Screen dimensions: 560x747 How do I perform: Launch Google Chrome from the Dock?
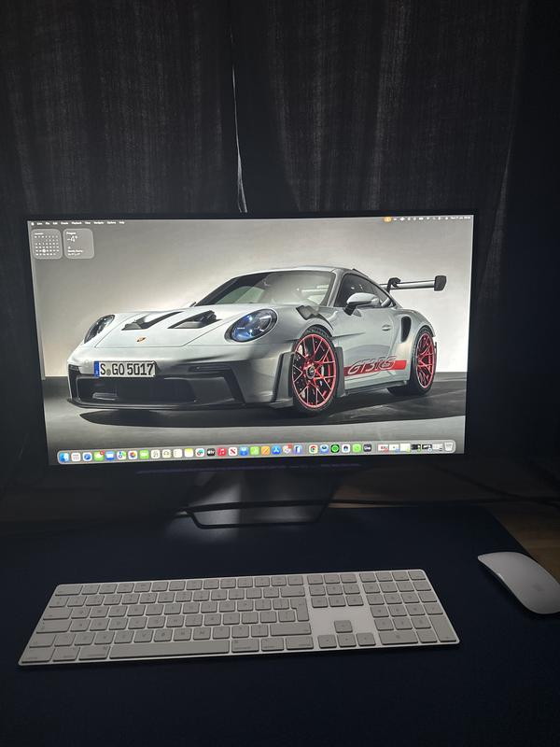(x=314, y=449)
